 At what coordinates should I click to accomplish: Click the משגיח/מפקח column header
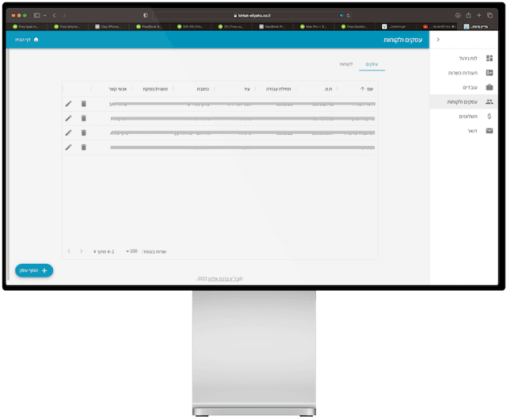[155, 89]
